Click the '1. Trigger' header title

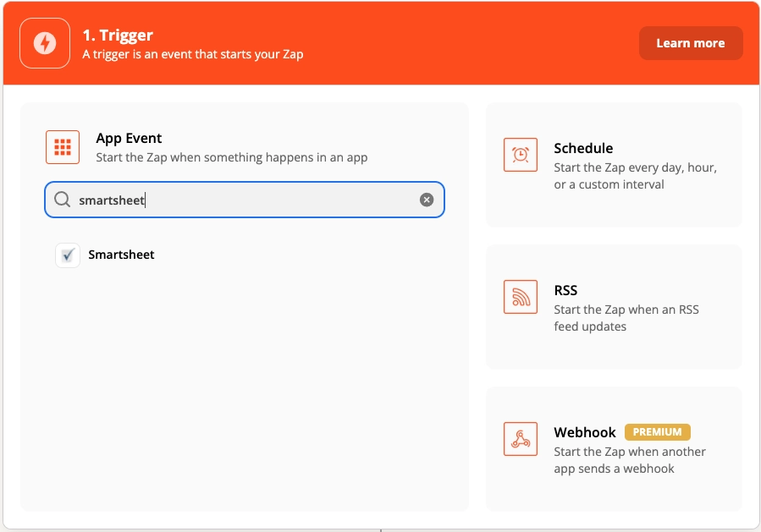(x=118, y=35)
